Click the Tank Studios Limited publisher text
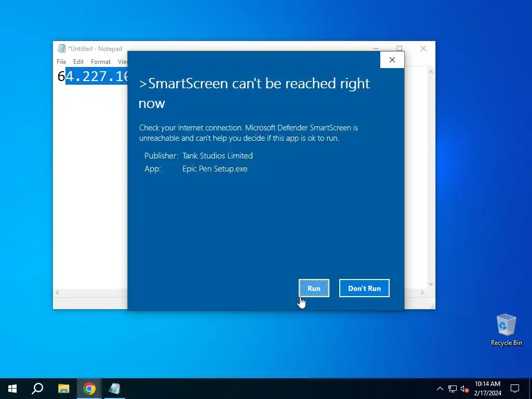This screenshot has width=532, height=399. click(218, 156)
